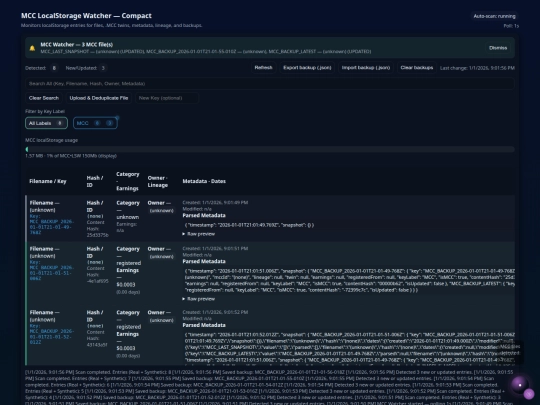The height and width of the screenshot is (405, 540).
Task: Click Category - Earnings column header
Action: pyautogui.click(x=128, y=181)
